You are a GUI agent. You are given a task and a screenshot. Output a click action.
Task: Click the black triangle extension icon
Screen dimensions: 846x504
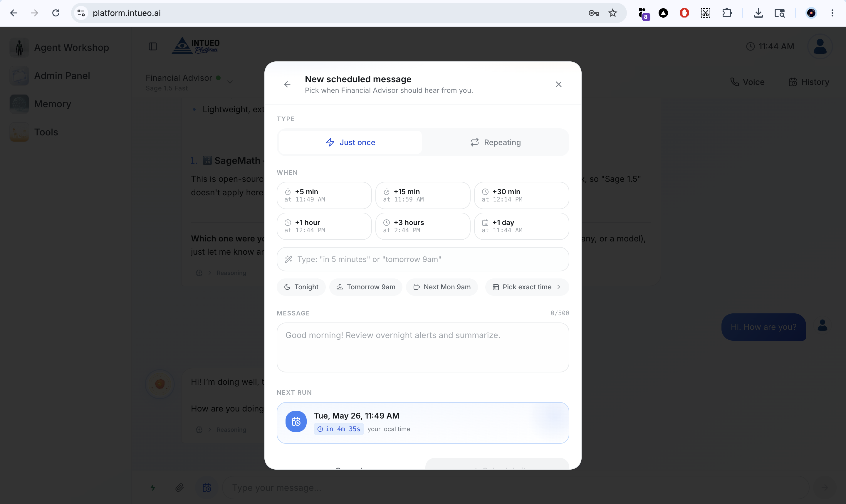(663, 13)
